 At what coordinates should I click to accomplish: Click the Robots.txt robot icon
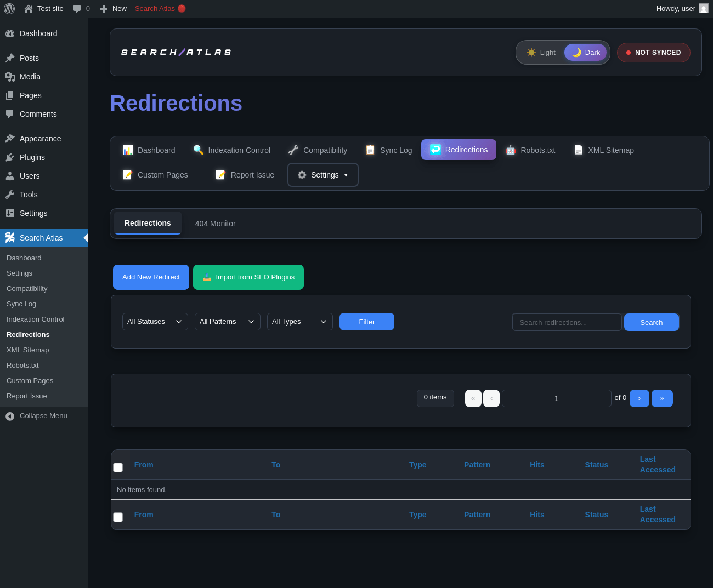pyautogui.click(x=511, y=150)
